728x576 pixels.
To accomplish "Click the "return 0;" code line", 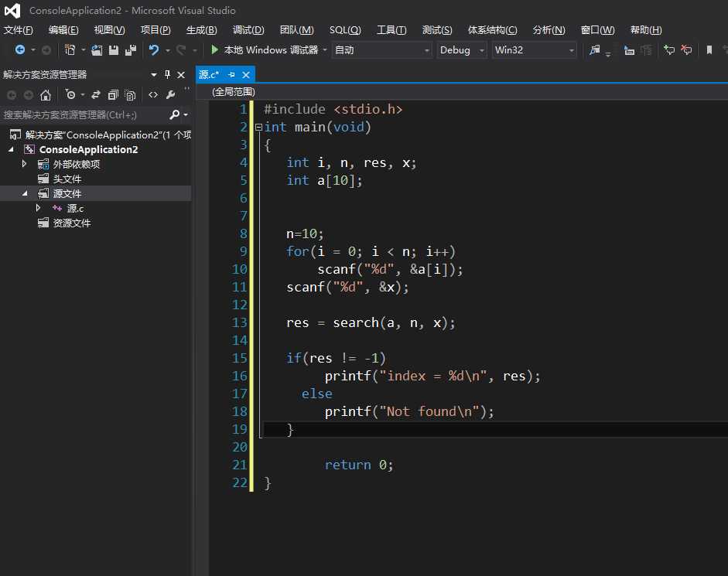I will (x=358, y=465).
